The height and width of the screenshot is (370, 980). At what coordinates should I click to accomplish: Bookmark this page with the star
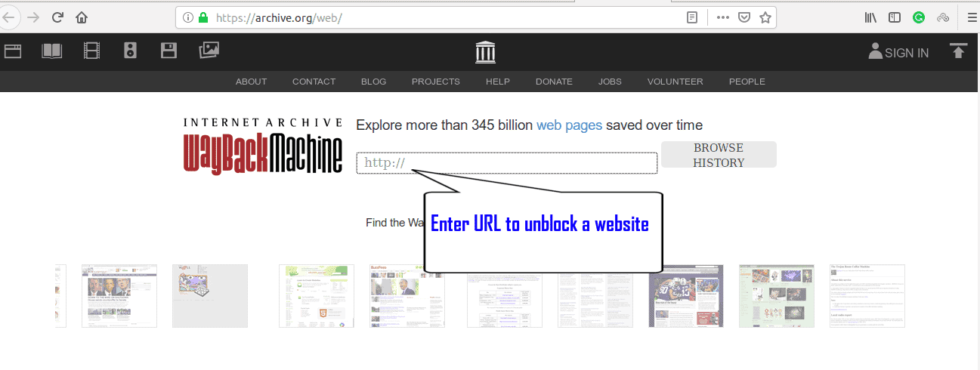coord(765,17)
